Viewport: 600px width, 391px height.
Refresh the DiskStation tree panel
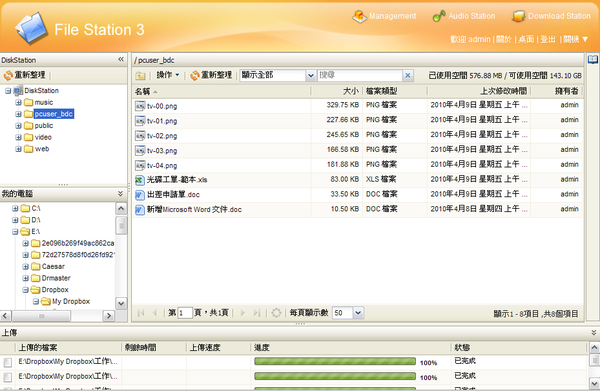click(x=25, y=75)
